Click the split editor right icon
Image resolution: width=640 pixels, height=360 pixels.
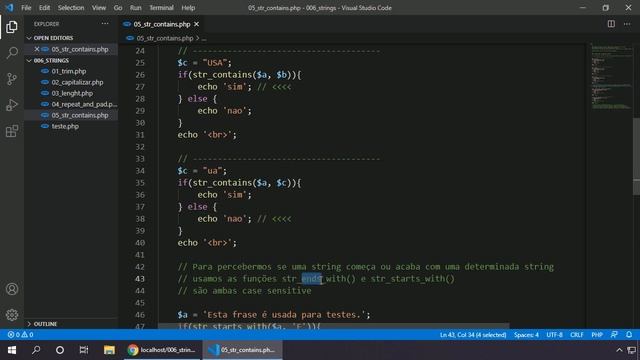click(611, 24)
